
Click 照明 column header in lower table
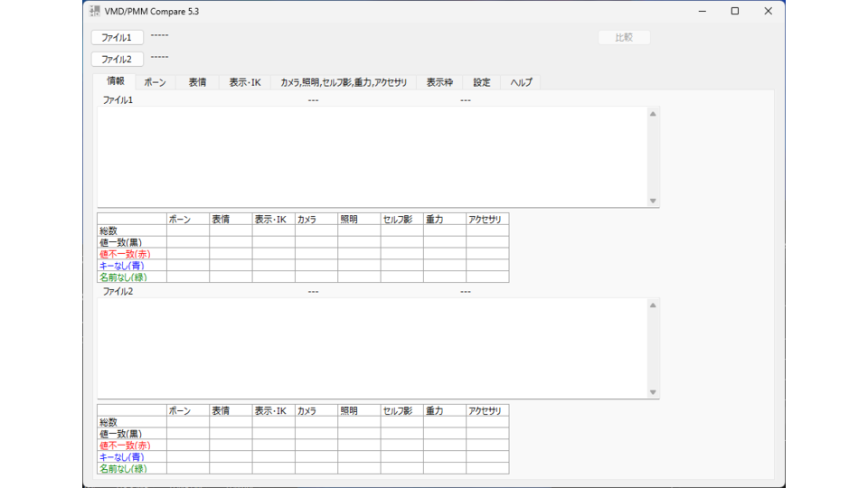[x=359, y=410]
